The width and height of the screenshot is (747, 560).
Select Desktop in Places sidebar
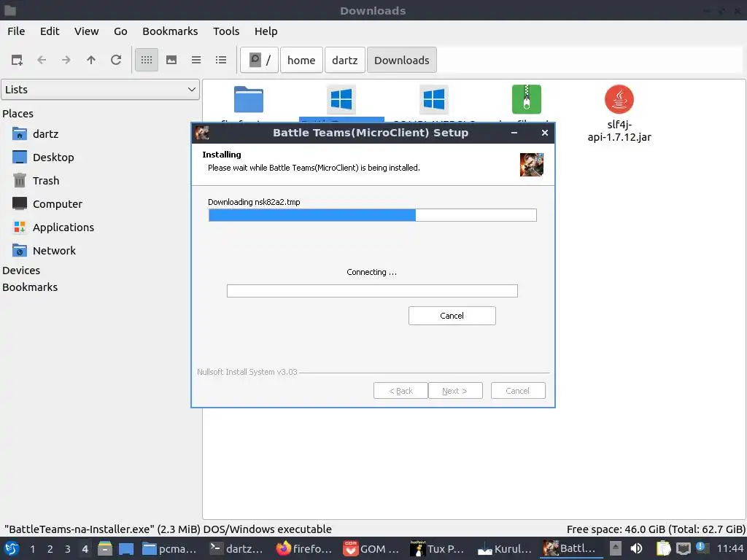tap(44, 157)
